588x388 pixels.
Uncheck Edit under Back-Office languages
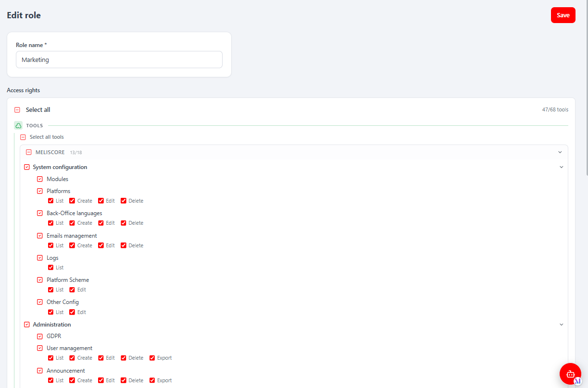tap(101, 223)
